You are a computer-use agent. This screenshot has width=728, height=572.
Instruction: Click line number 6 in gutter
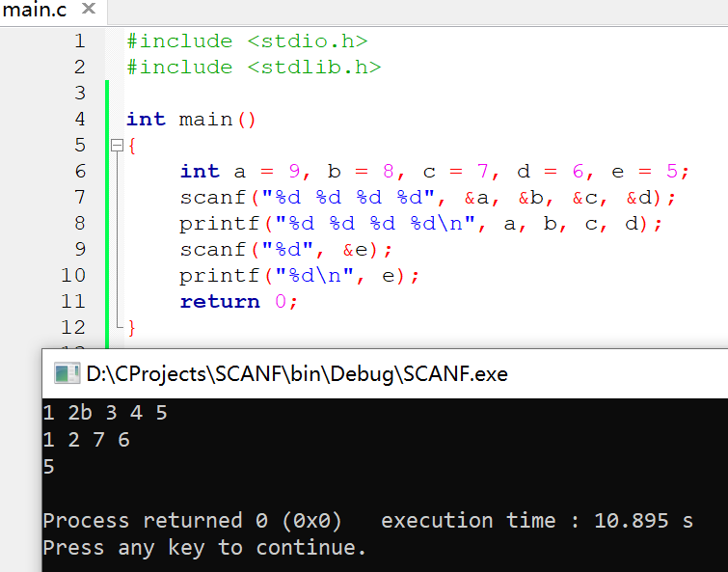point(80,172)
